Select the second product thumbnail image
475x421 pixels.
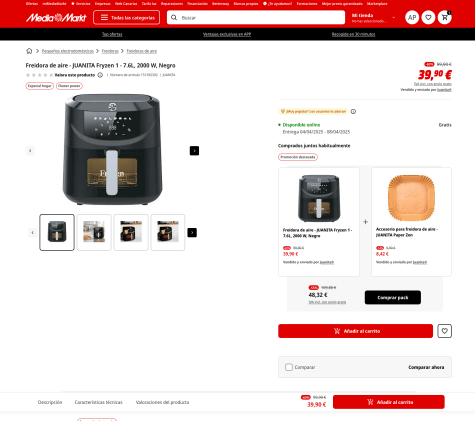click(x=94, y=232)
